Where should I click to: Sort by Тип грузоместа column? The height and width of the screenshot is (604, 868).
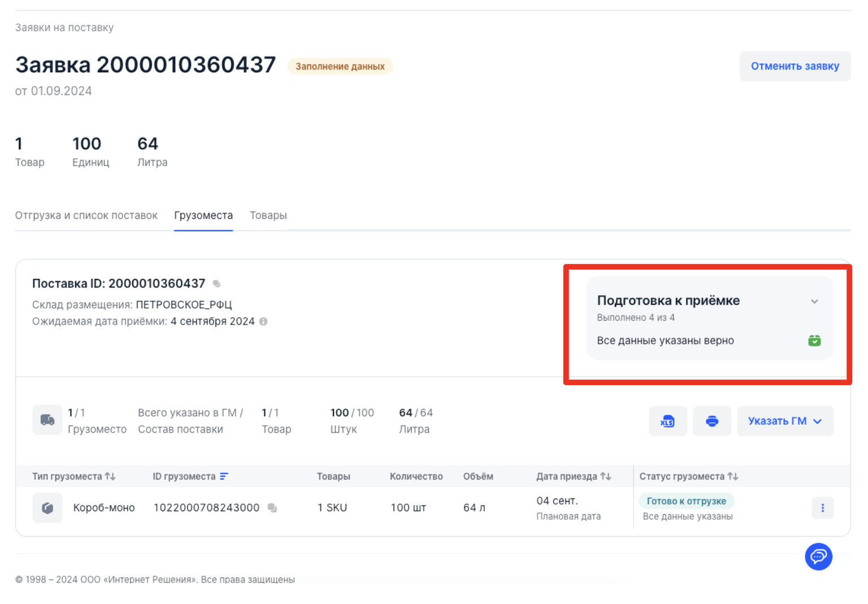[110, 476]
